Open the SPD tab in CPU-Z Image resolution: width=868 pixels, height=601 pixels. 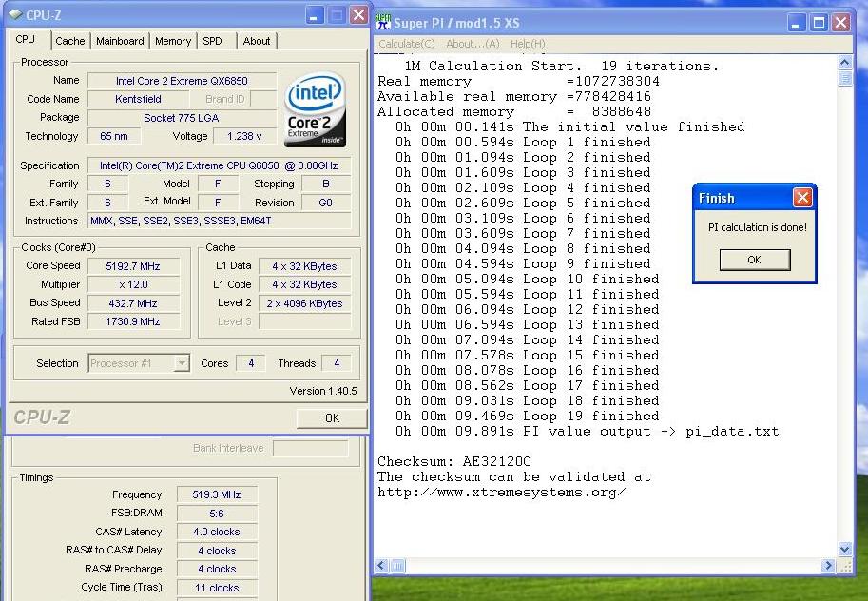212,41
